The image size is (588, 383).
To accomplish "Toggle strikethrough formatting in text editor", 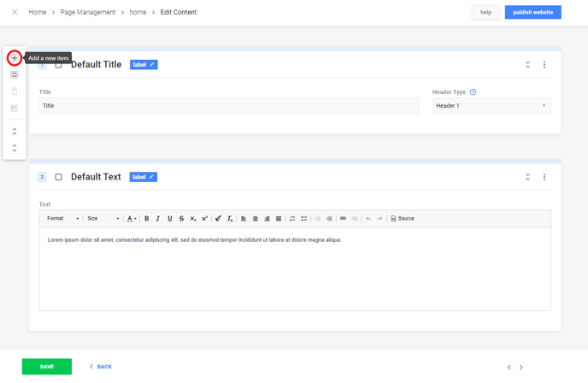I will pyautogui.click(x=181, y=218).
